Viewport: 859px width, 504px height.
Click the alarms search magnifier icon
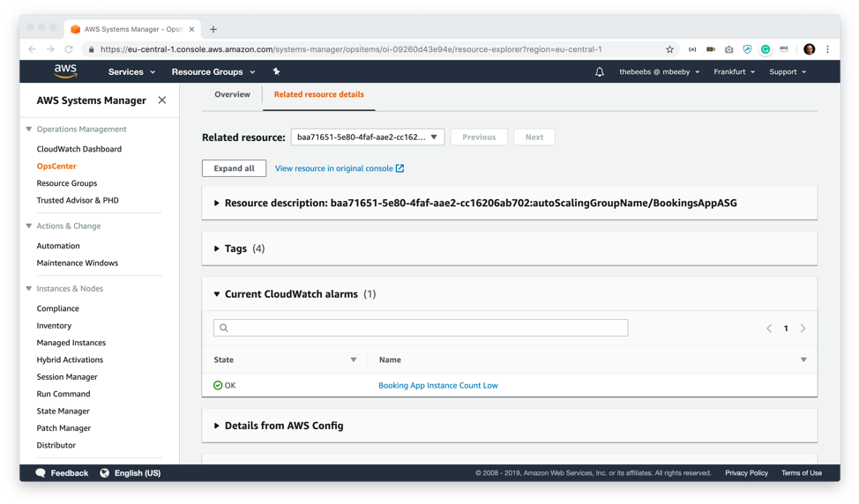click(x=223, y=328)
